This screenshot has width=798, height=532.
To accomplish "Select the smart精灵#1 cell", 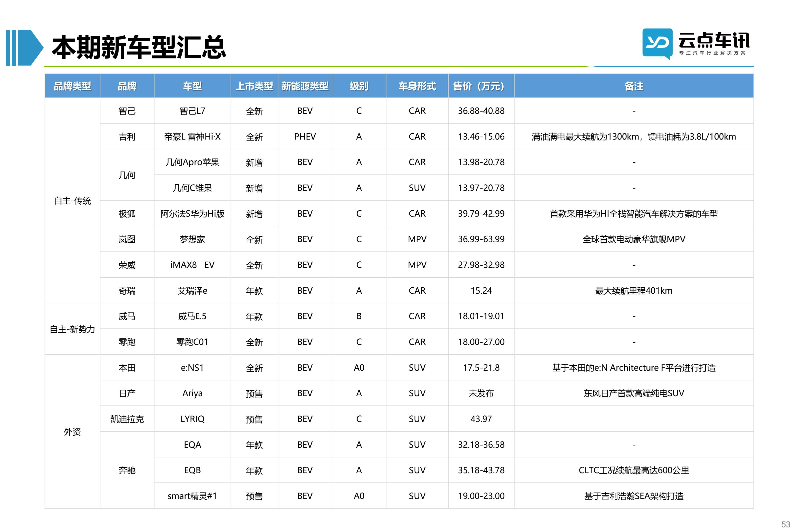I will click(x=192, y=496).
